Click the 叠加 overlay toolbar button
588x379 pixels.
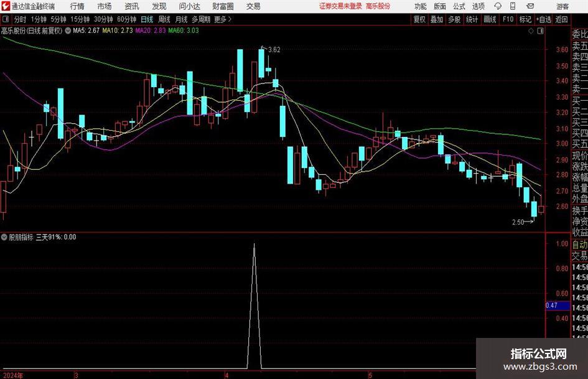click(x=437, y=19)
